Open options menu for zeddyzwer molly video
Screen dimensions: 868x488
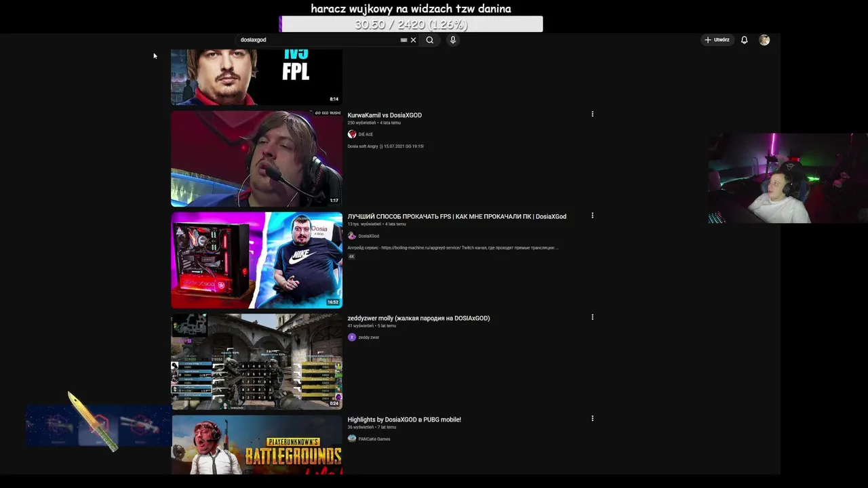pos(592,317)
